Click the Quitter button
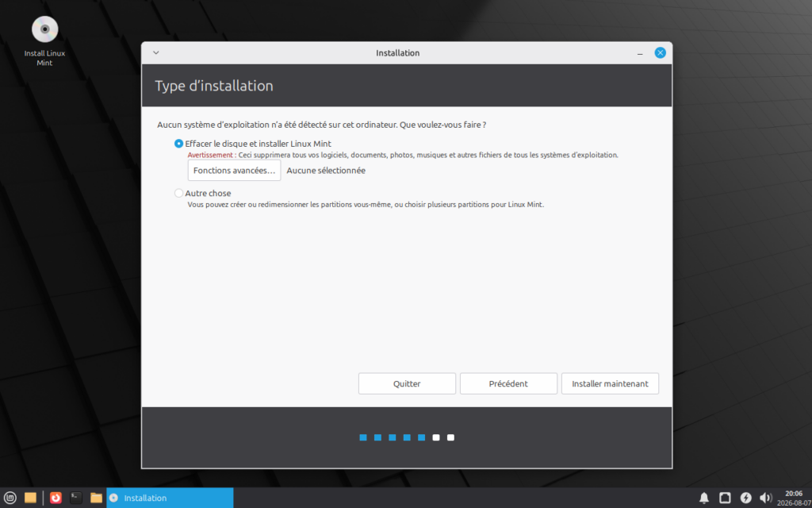Screen dimensions: 812x508 (407, 383)
